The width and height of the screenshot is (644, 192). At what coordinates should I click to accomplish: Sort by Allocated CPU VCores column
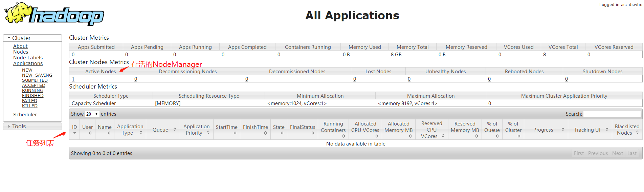[x=365, y=130]
